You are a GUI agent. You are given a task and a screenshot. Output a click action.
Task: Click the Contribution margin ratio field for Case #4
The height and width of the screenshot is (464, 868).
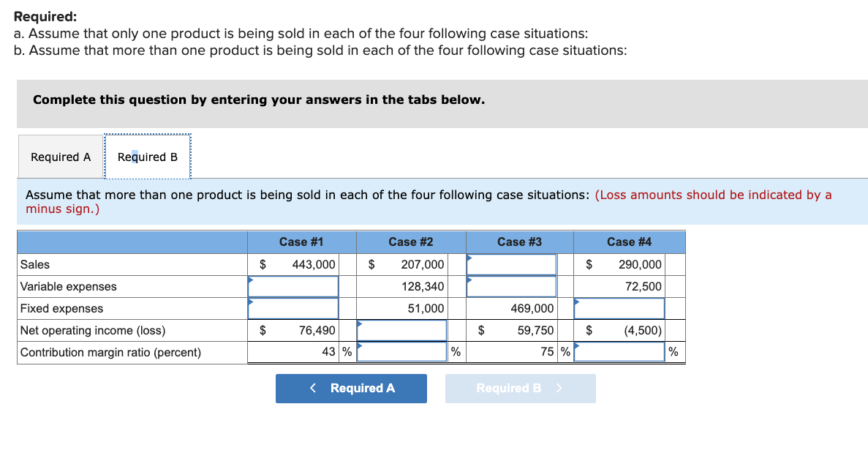(620, 351)
